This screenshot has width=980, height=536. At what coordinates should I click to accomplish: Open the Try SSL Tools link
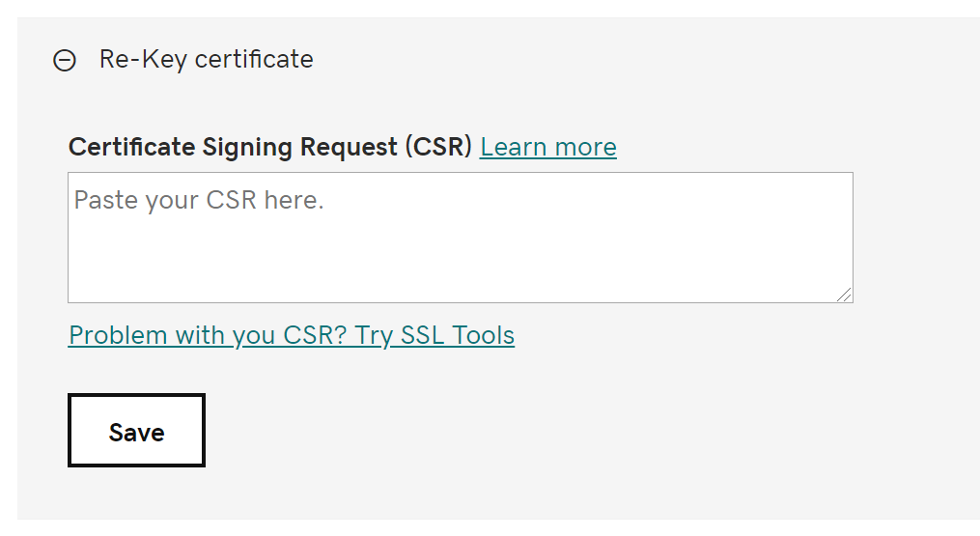pyautogui.click(x=291, y=335)
